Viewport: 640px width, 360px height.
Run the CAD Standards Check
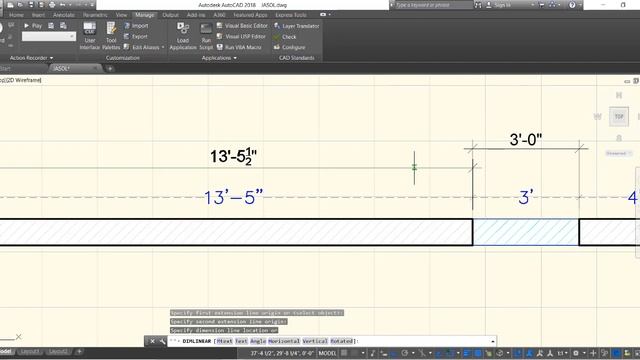(x=285, y=37)
